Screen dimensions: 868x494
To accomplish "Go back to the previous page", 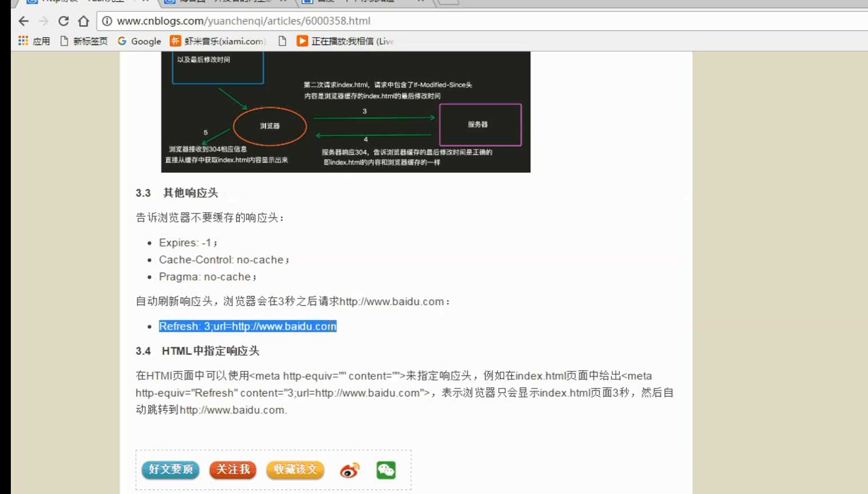I will coord(23,21).
